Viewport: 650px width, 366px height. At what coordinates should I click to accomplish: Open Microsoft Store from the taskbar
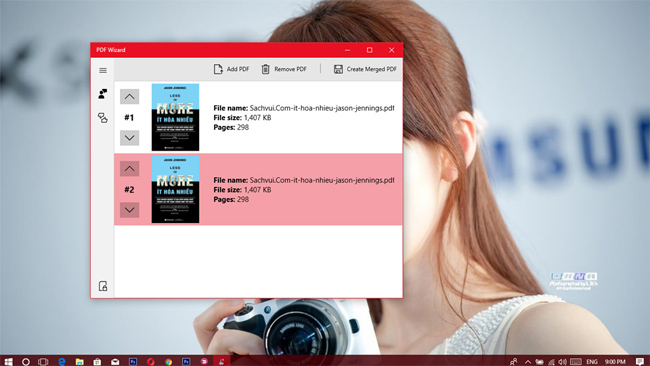tap(97, 362)
